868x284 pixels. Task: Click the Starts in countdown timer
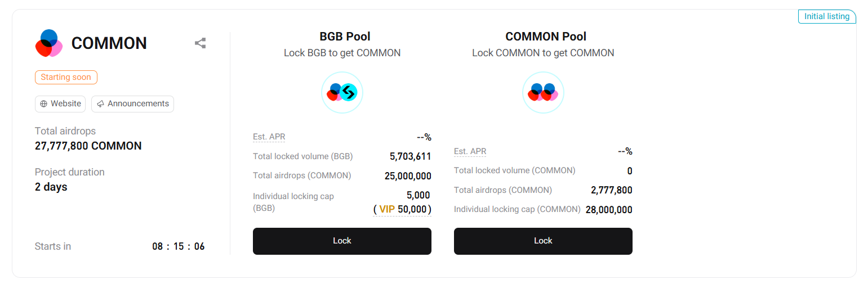(178, 246)
